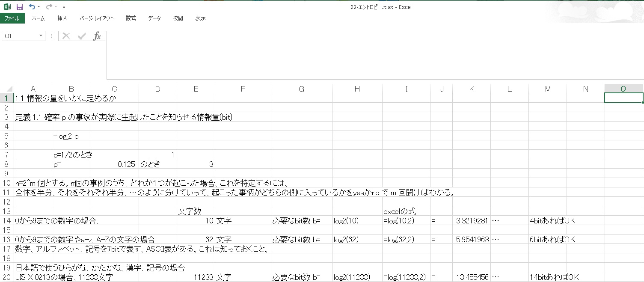Switch to the データ ribbon tab
The height and width of the screenshot is (282, 644).
pos(154,18)
